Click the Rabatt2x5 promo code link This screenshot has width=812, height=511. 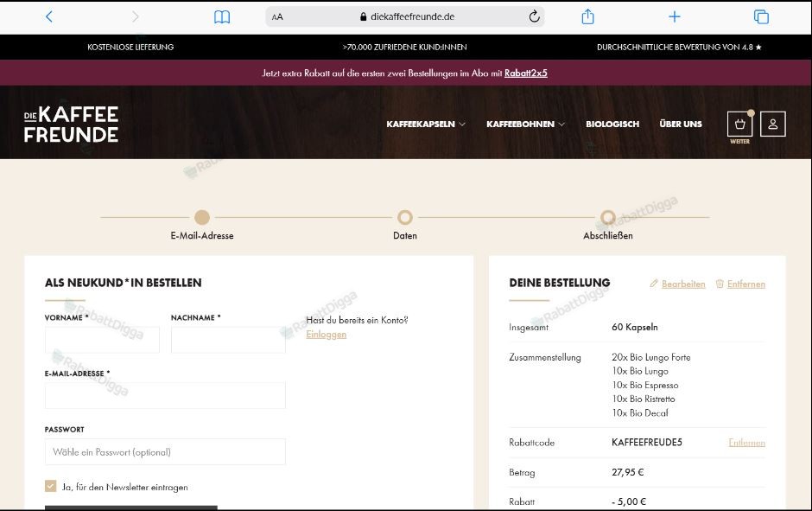pos(525,73)
